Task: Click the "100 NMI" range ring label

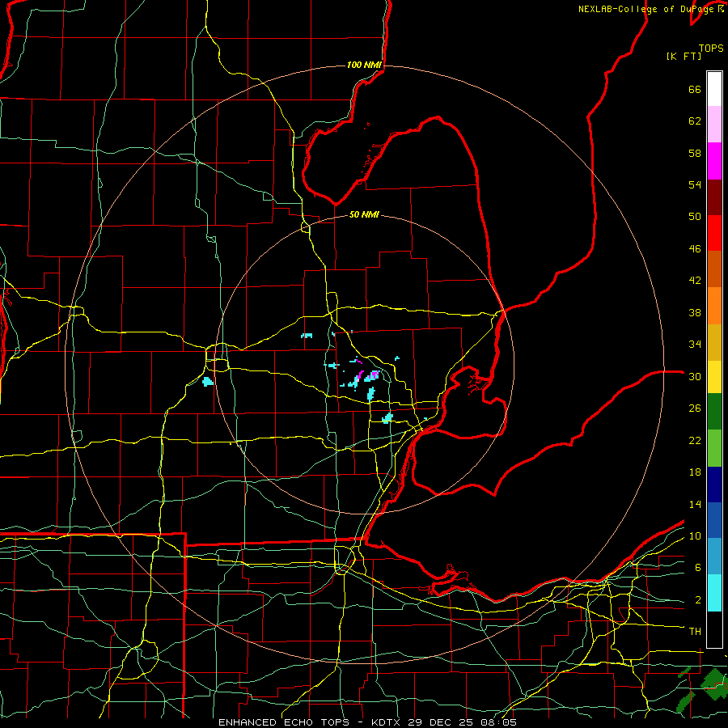Action: pos(364,65)
